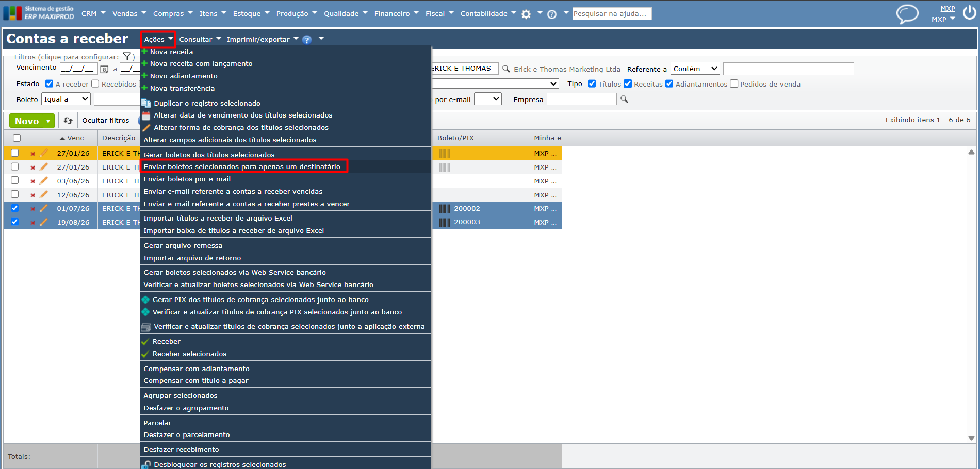Click the refresh icon beside Novo
980x469 pixels.
pyautogui.click(x=68, y=121)
